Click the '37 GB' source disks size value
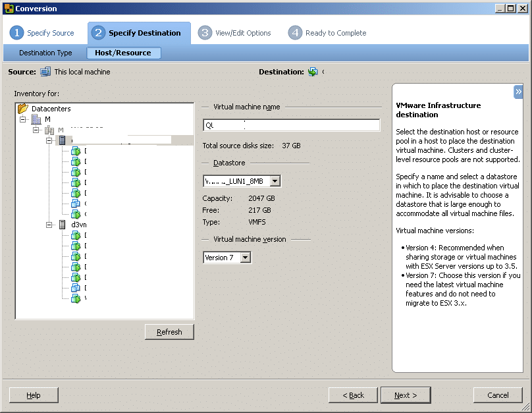This screenshot has height=413, width=532. [292, 146]
